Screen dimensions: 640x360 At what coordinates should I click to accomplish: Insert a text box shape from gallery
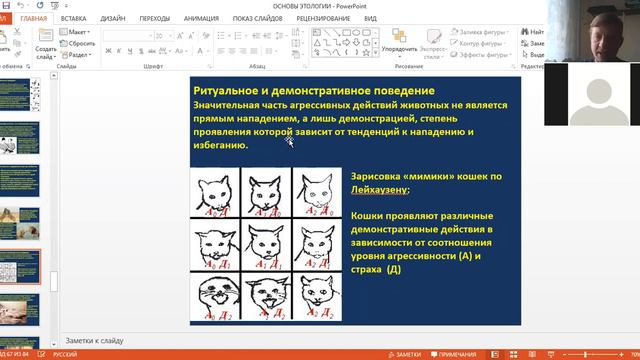point(317,33)
